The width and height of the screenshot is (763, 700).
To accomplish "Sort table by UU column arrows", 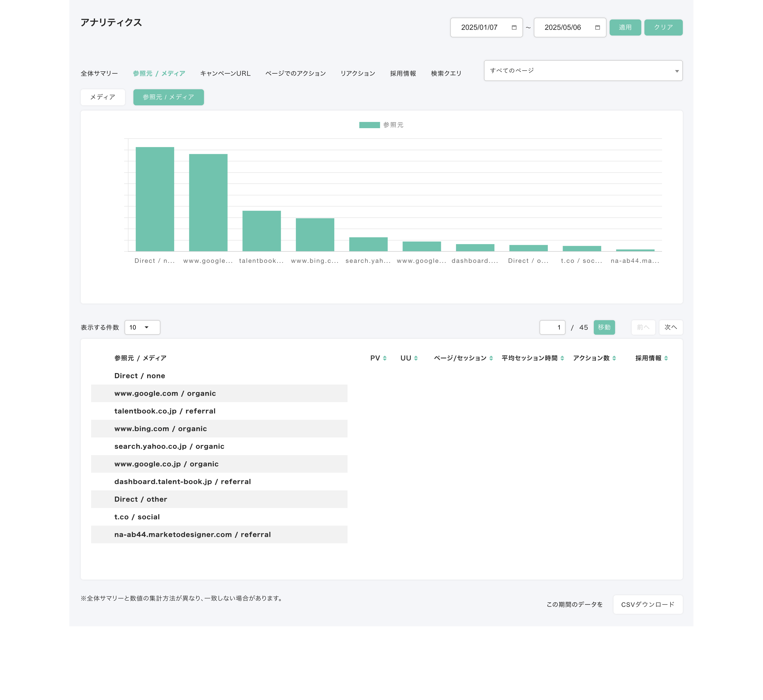I will 415,358.
